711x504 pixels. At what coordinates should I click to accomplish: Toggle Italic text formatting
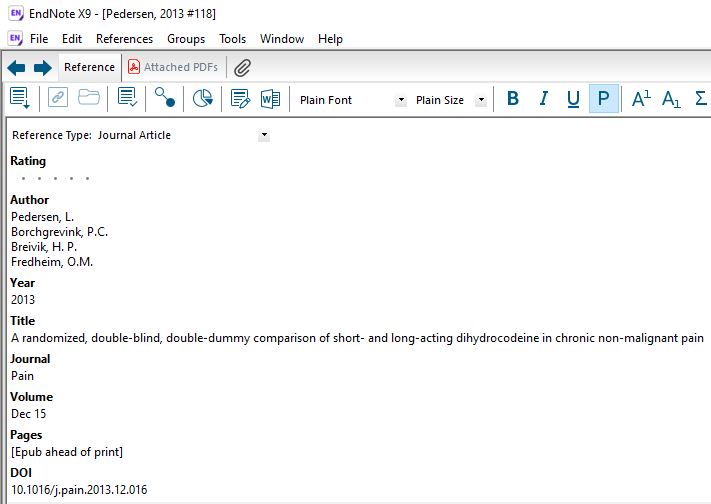[x=543, y=99]
